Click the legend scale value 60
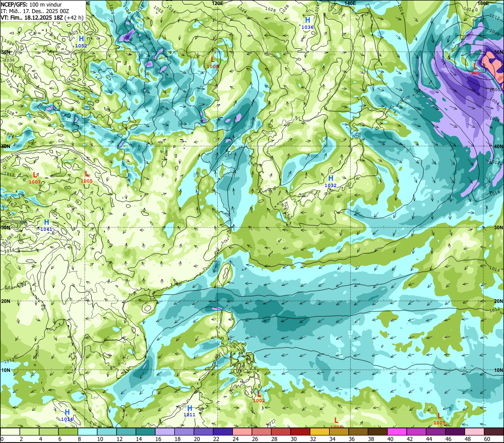Viewport: 504px width, 443px height. point(487,439)
